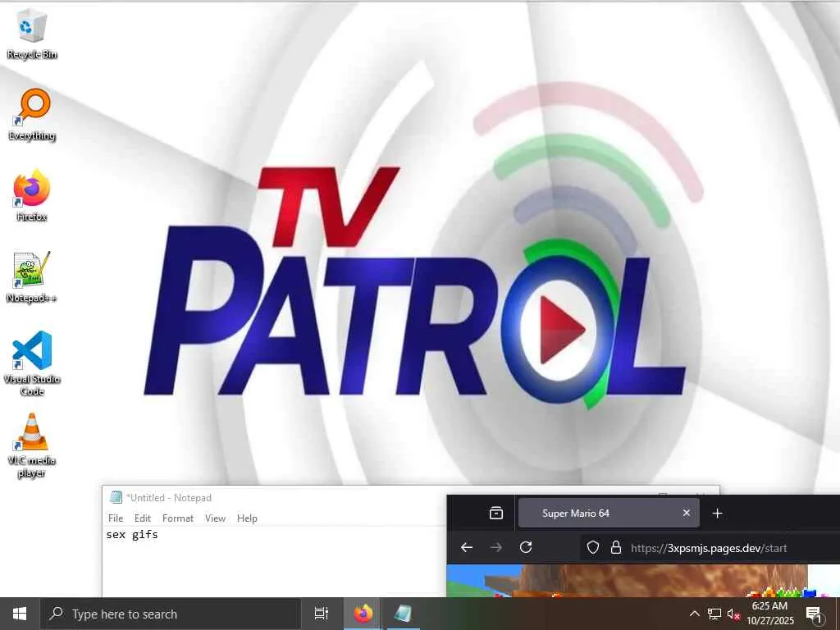Go back in Firefox
840x630 pixels.
point(467,547)
